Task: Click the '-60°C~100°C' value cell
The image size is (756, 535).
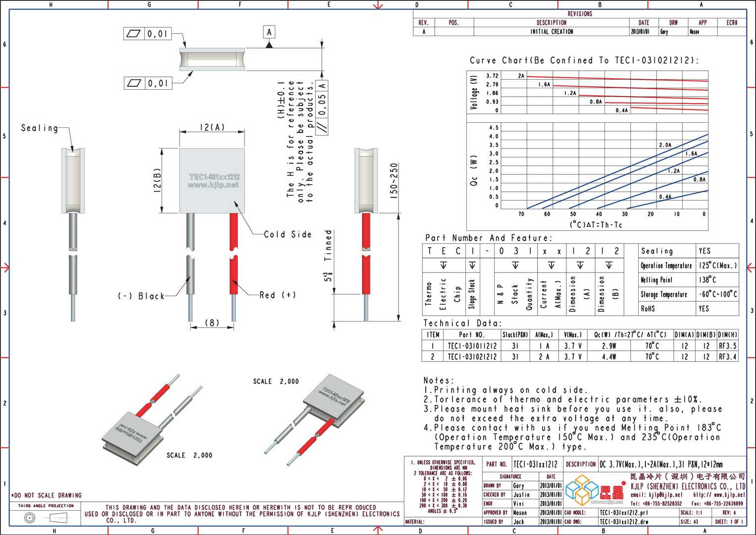Action: click(717, 294)
